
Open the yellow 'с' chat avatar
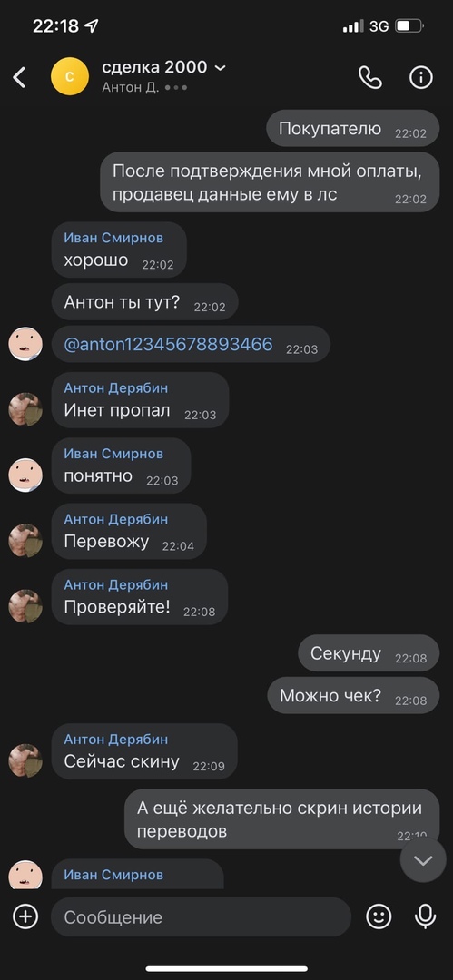(x=70, y=76)
